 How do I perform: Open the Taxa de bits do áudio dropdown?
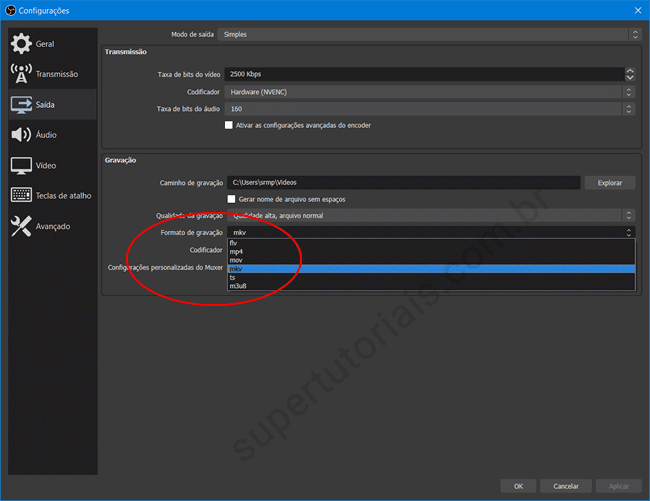(431, 109)
